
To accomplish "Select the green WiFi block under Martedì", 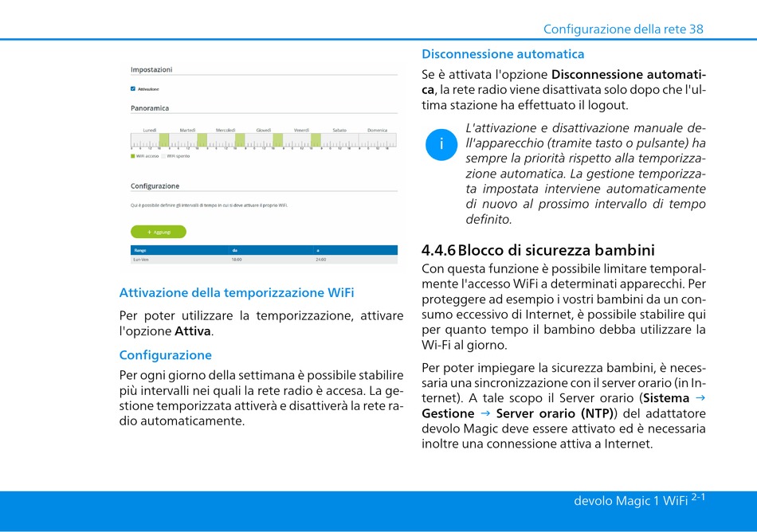I will 202,140.
